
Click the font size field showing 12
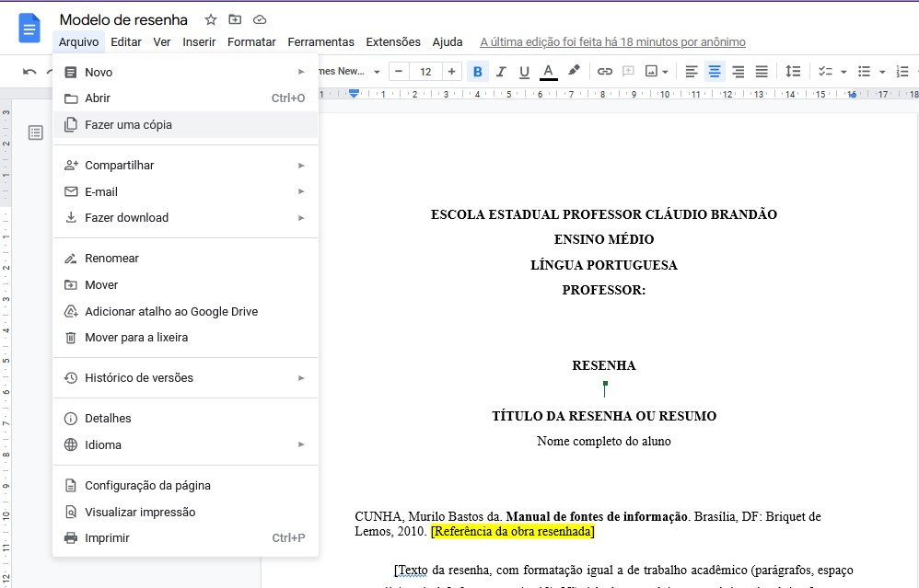pos(425,72)
